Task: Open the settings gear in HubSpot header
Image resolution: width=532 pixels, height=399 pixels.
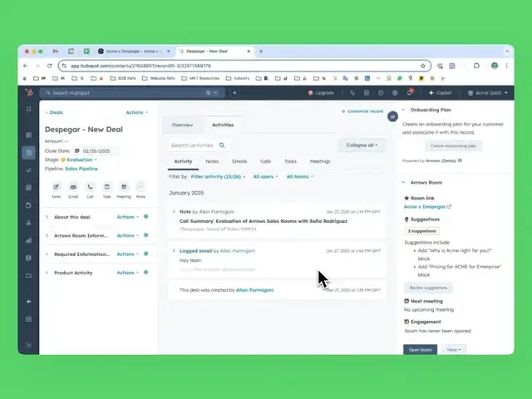Action: click(395, 92)
